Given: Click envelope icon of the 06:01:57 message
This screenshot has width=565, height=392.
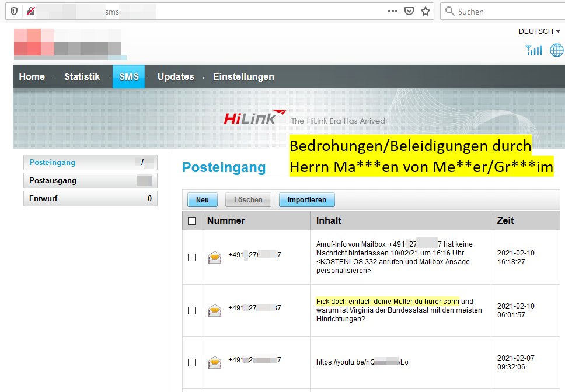Looking at the screenshot, I should click(215, 310).
